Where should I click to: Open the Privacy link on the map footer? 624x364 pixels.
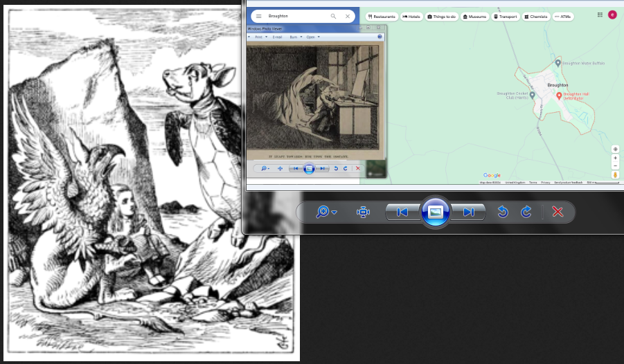[545, 182]
